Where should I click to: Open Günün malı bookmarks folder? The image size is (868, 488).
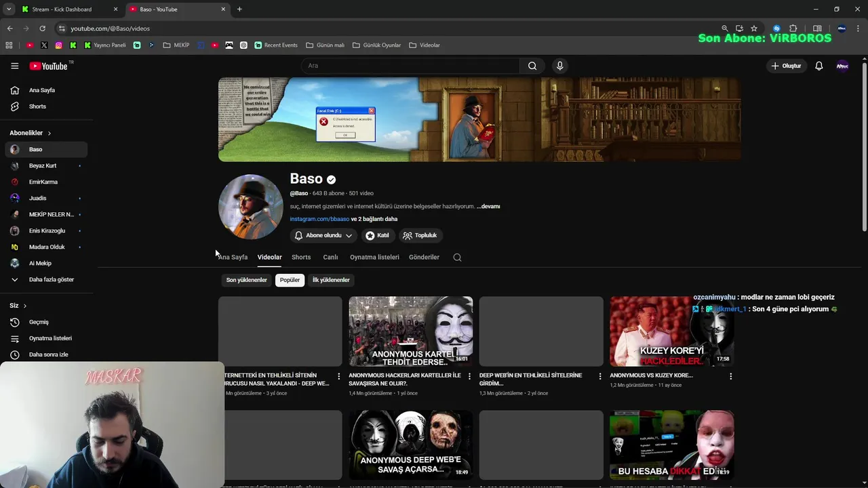[x=325, y=45]
